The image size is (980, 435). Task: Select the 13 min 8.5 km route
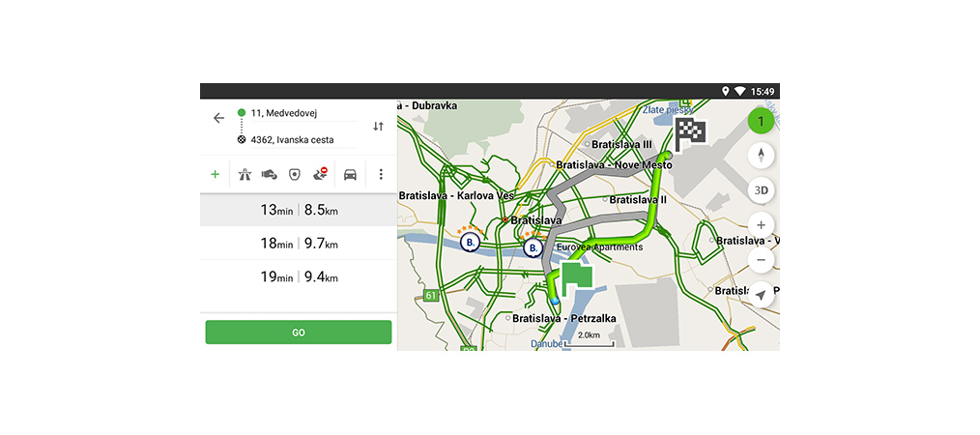click(299, 210)
